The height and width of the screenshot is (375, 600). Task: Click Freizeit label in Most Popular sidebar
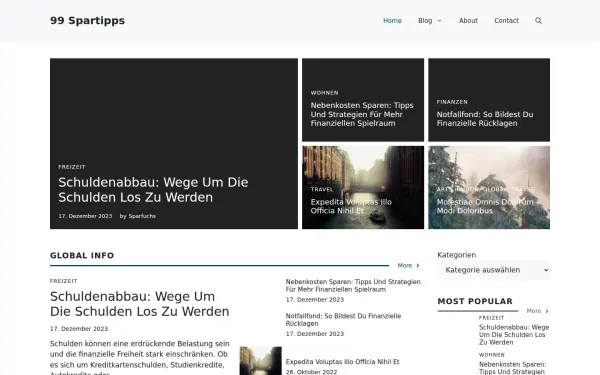click(491, 318)
